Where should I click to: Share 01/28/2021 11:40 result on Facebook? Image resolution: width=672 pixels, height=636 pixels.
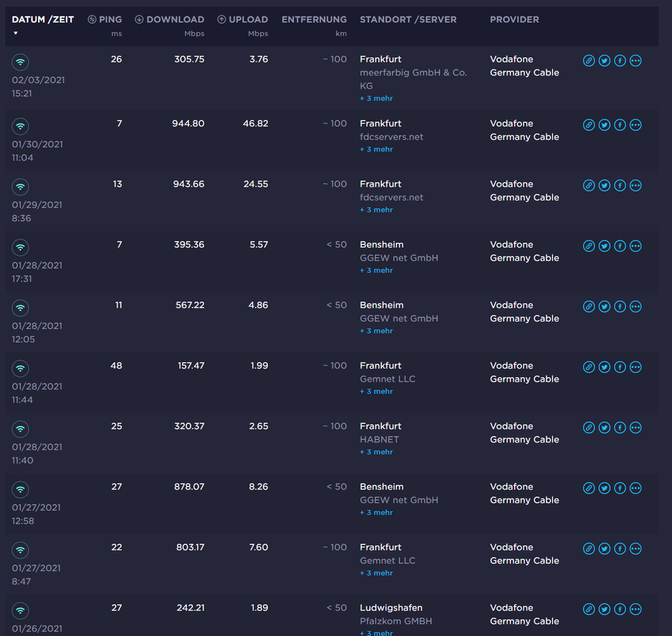point(620,427)
